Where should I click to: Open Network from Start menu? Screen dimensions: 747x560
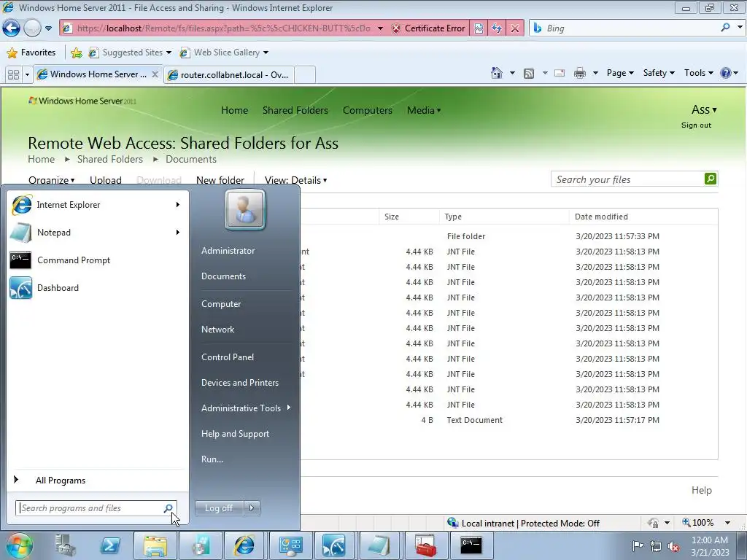(217, 330)
